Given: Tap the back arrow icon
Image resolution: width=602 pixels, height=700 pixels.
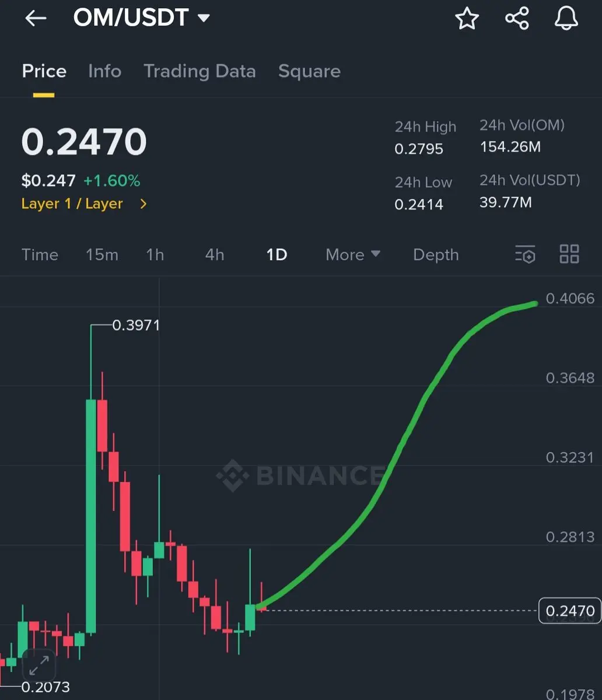Looking at the screenshot, I should (x=36, y=19).
